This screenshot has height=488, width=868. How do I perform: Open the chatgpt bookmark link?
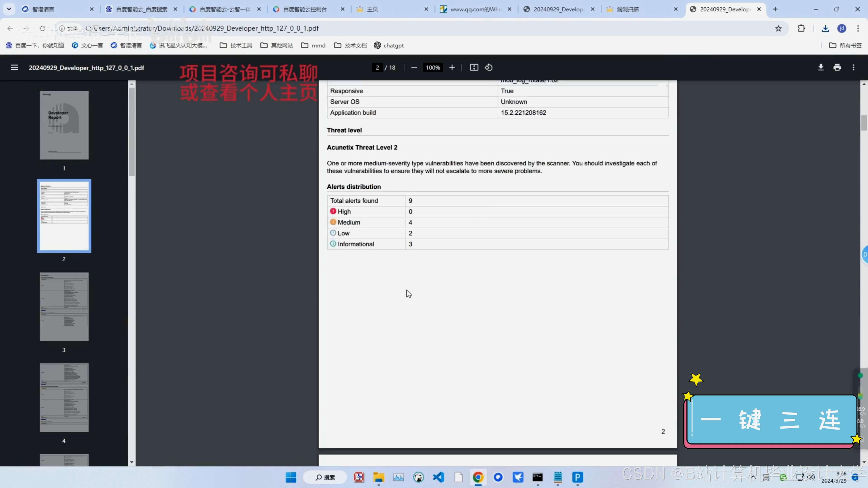pos(389,45)
